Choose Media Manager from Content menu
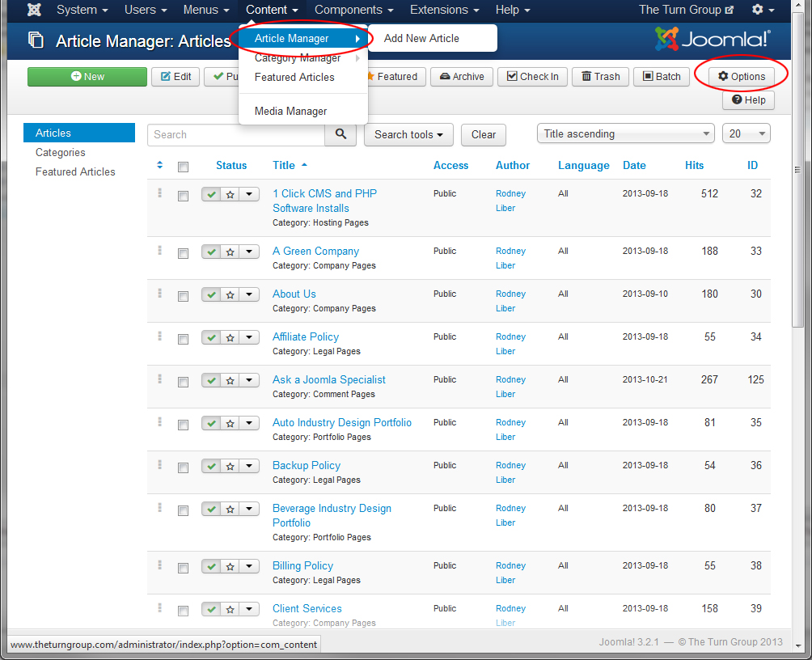 [290, 112]
